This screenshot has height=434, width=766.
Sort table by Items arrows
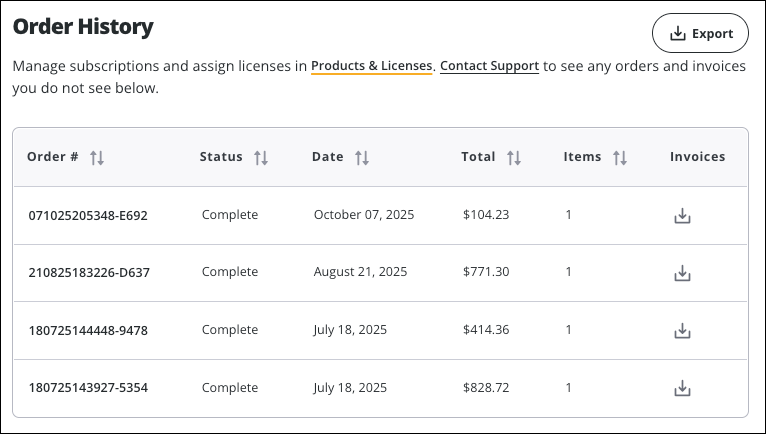[x=620, y=157]
